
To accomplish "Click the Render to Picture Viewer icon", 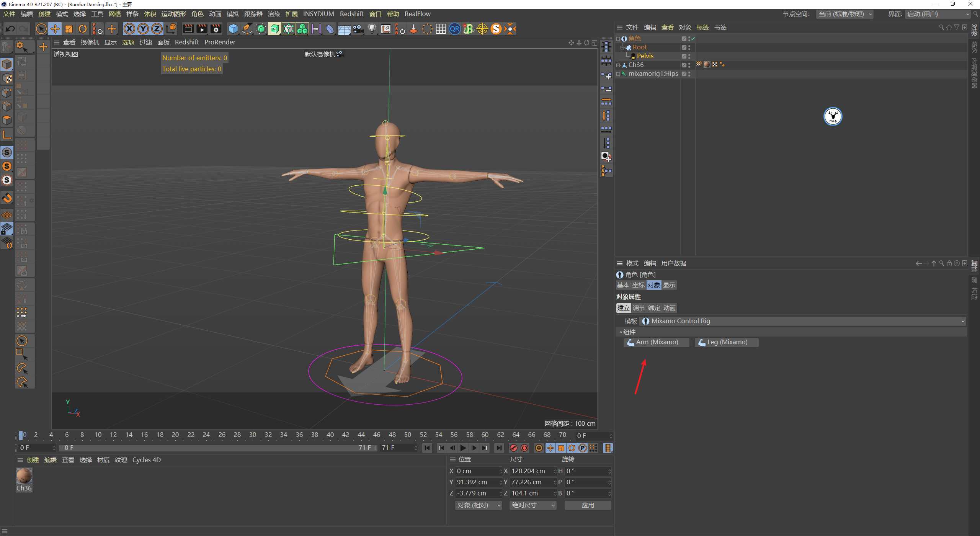I will [202, 29].
